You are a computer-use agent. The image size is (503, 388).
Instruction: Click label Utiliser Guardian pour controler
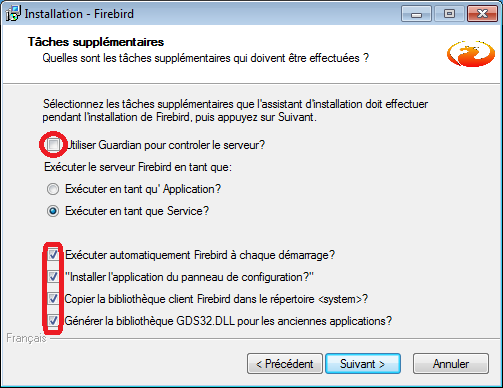[166, 145]
